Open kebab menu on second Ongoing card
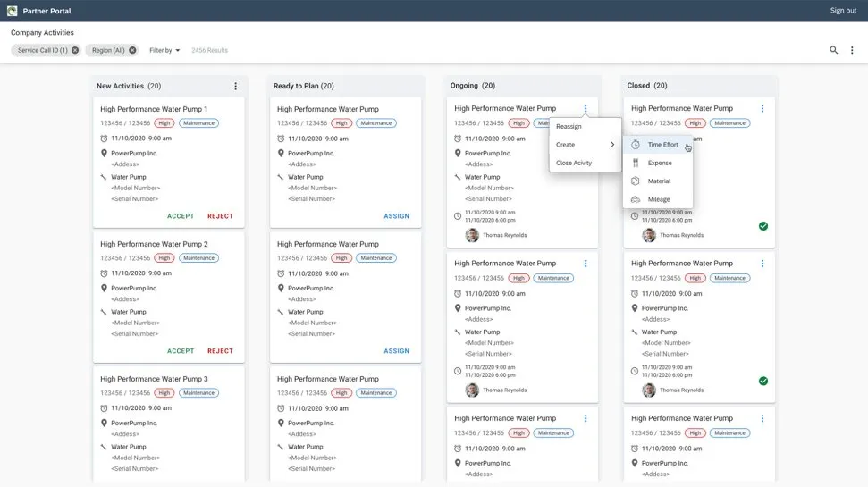The image size is (868, 487). click(586, 264)
